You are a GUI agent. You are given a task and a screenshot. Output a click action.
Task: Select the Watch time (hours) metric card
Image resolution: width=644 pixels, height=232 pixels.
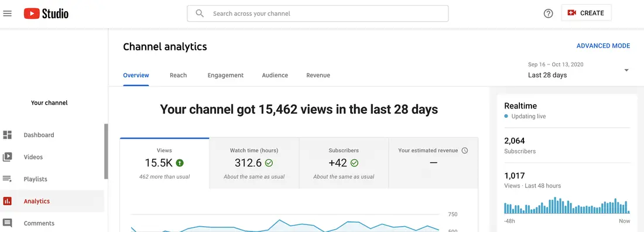254,163
